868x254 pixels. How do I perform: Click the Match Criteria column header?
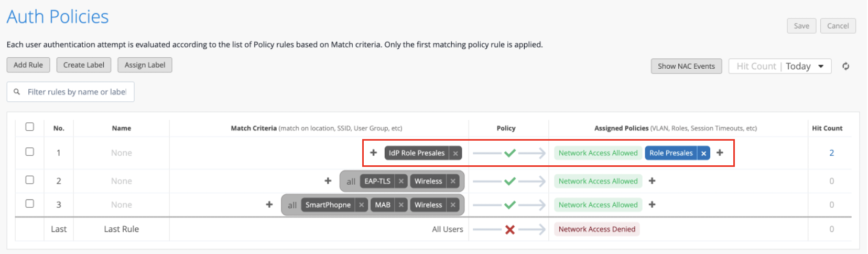(x=317, y=128)
